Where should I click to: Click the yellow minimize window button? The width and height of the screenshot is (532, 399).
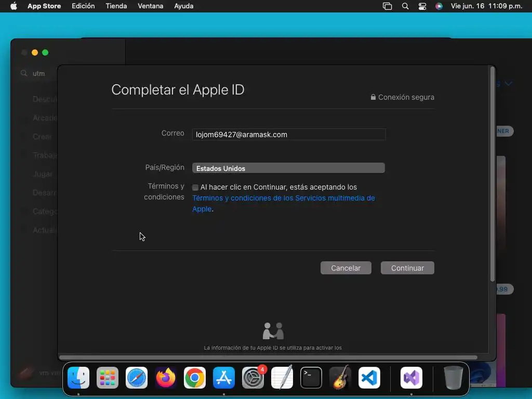(35, 52)
